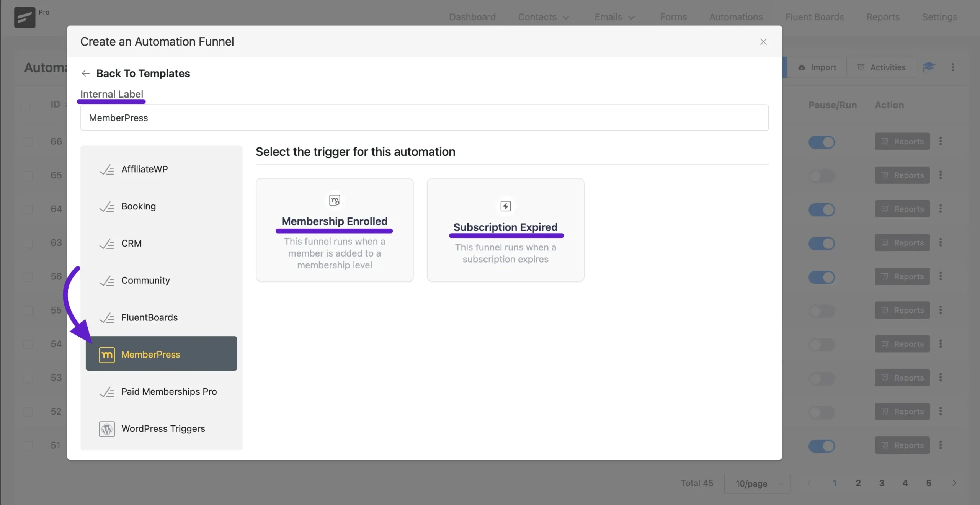Image resolution: width=980 pixels, height=505 pixels.
Task: Toggle Pause/Run switch for automation 63
Action: (x=822, y=243)
